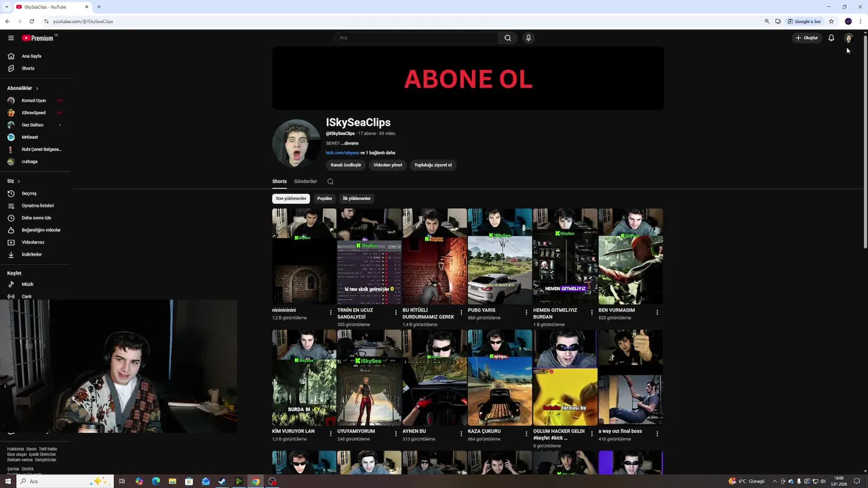The width and height of the screenshot is (868, 488).
Task: Click Videoları yönet button
Action: point(388,165)
